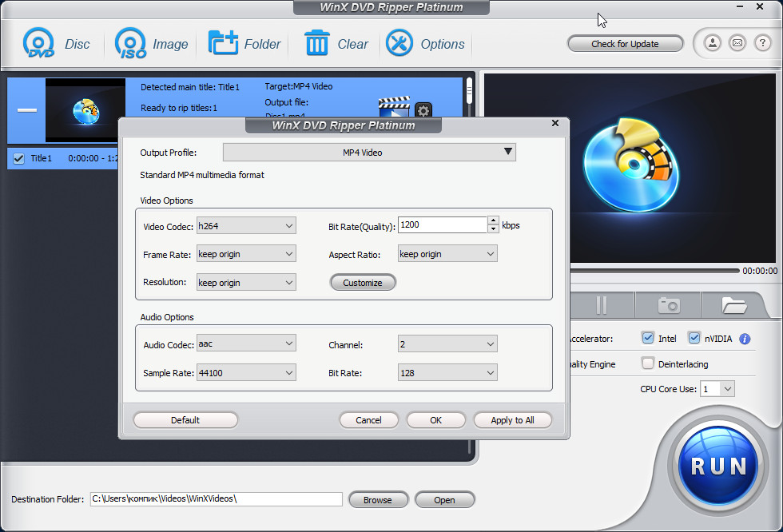The image size is (783, 532).
Task: Enable the Deinterlacing checkbox
Action: click(x=648, y=363)
